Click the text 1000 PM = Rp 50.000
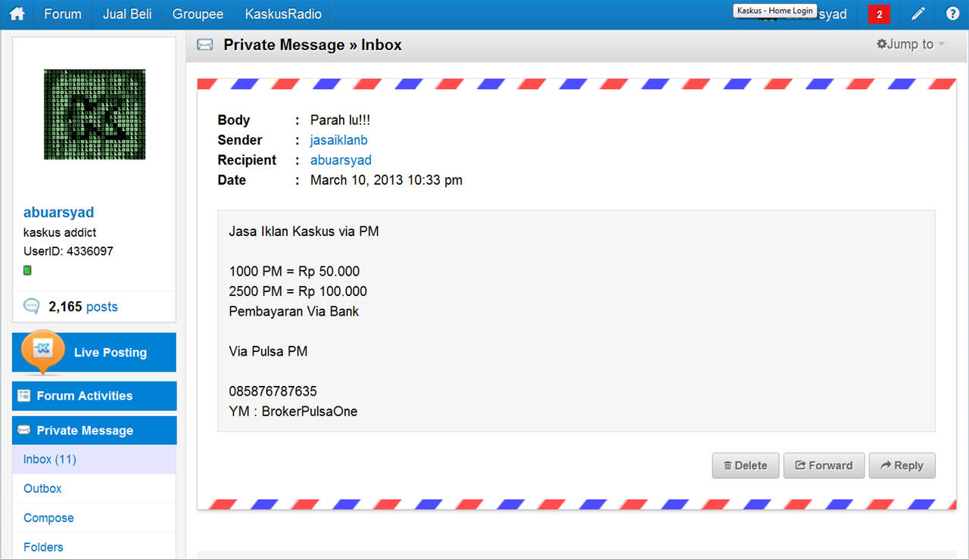This screenshot has width=969, height=560. 294,272
